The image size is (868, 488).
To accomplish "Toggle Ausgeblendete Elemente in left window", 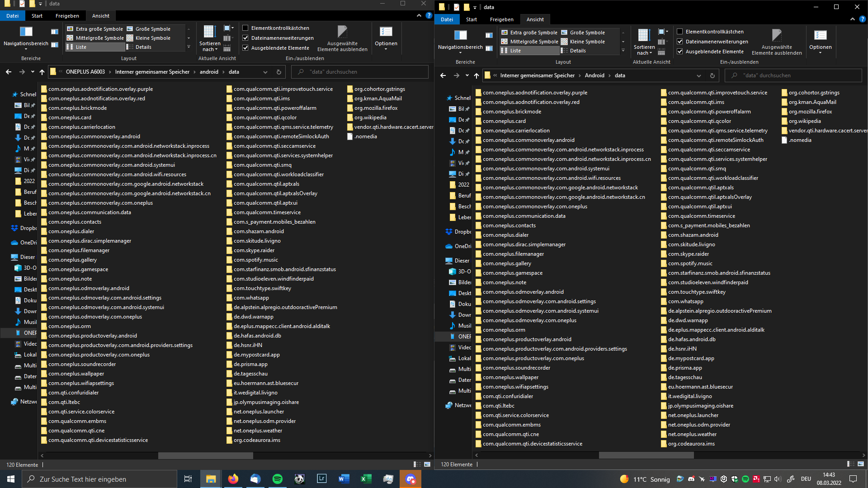I will 245,48.
